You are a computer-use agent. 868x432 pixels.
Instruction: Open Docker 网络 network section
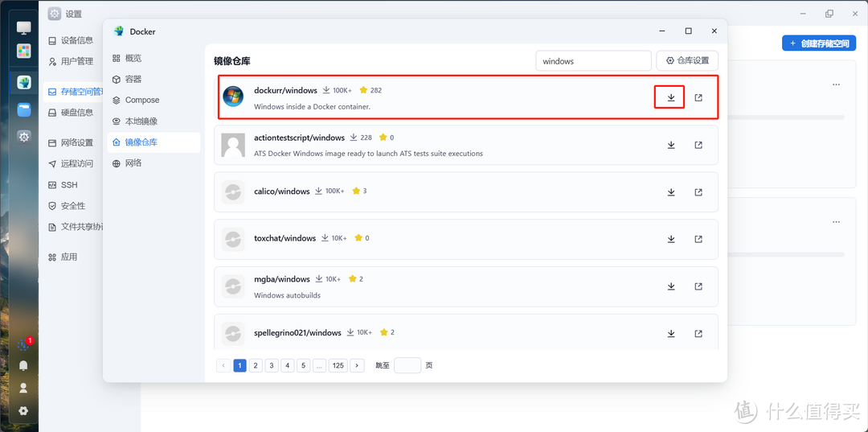click(154, 163)
